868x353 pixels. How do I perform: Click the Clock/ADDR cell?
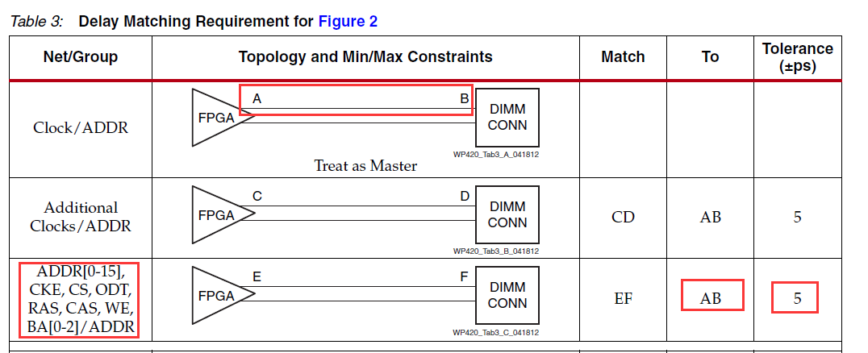[x=80, y=127]
